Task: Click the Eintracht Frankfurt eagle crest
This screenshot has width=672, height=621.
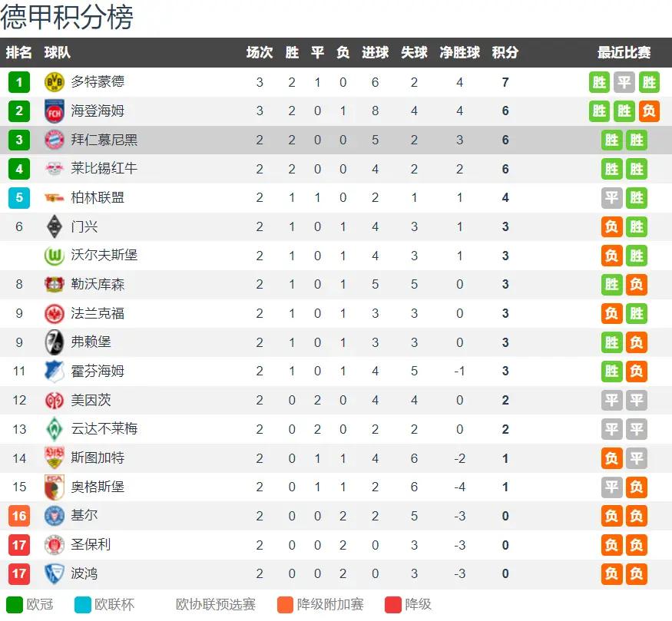Action: pyautogui.click(x=55, y=313)
